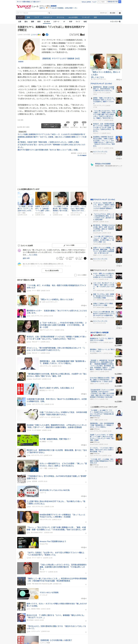Open settings via the gear icon
138x644 pixels.
pos(120,13)
